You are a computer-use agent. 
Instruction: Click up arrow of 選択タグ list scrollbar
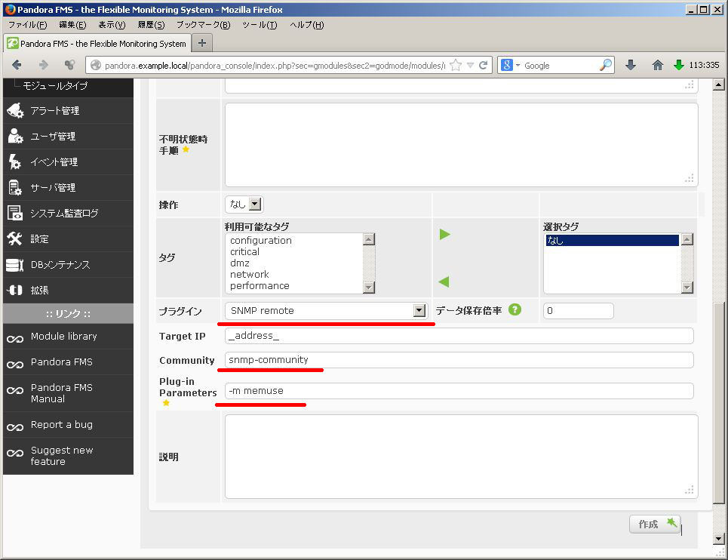tap(687, 239)
